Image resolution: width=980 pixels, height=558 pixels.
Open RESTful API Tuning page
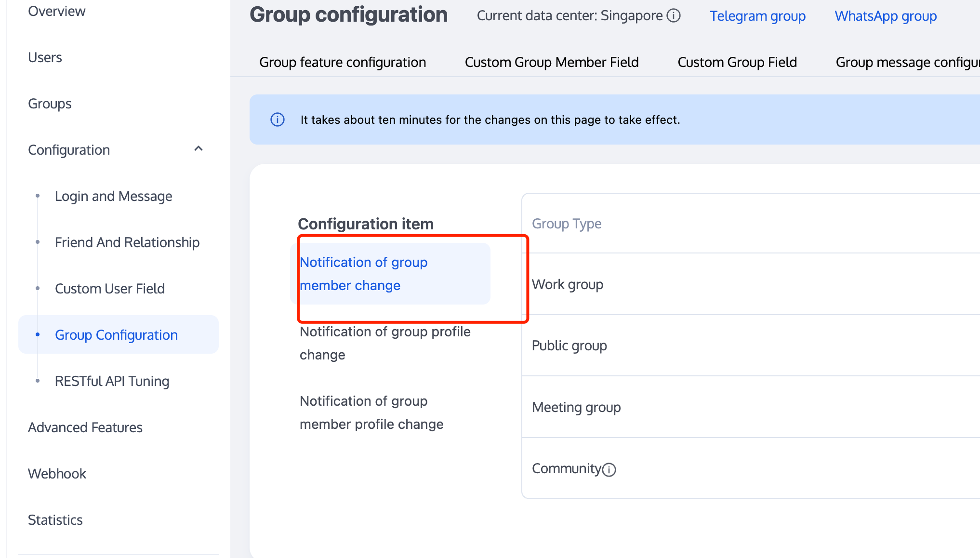[112, 381]
